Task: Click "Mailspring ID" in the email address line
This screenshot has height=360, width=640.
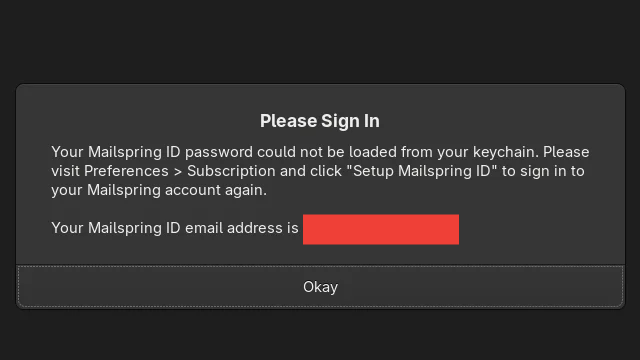Action: tap(134, 228)
